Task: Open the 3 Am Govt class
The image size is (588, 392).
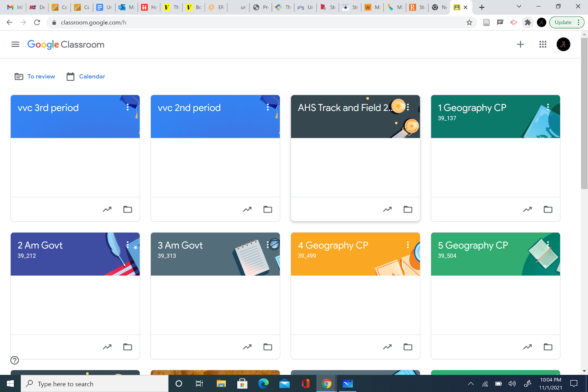Action: 180,245
